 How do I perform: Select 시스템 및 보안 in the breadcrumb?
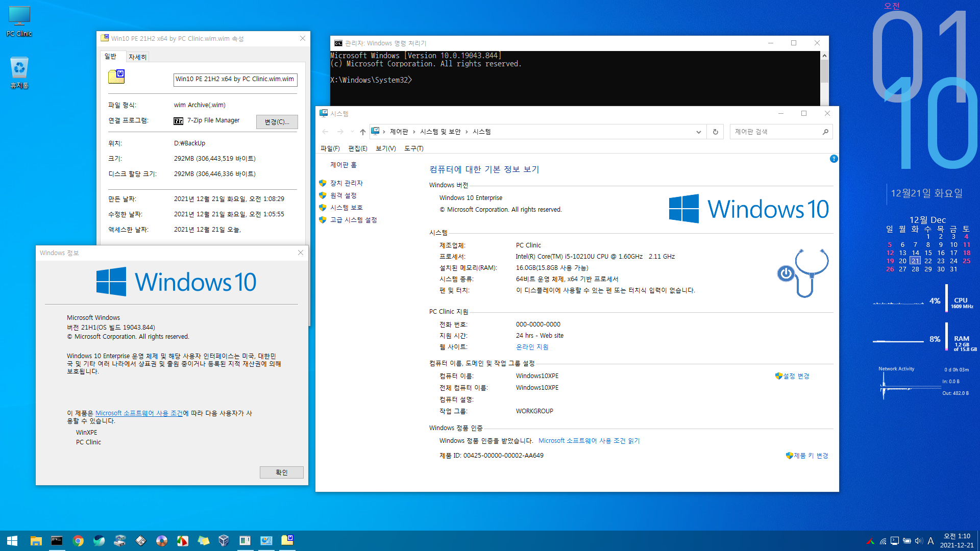(x=440, y=132)
